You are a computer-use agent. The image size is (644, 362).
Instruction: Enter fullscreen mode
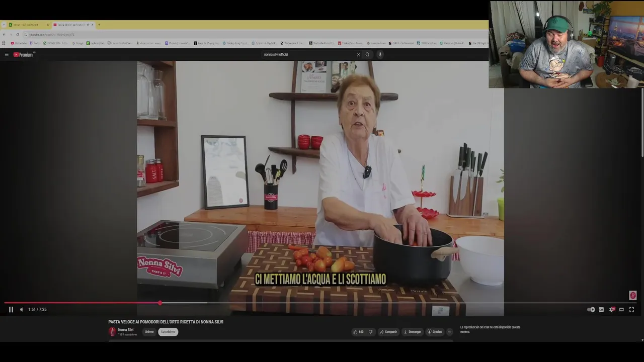pos(632,310)
